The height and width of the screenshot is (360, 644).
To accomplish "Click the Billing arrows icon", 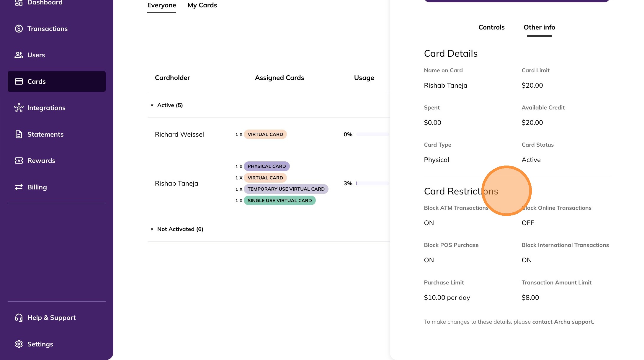I will pos(19,187).
